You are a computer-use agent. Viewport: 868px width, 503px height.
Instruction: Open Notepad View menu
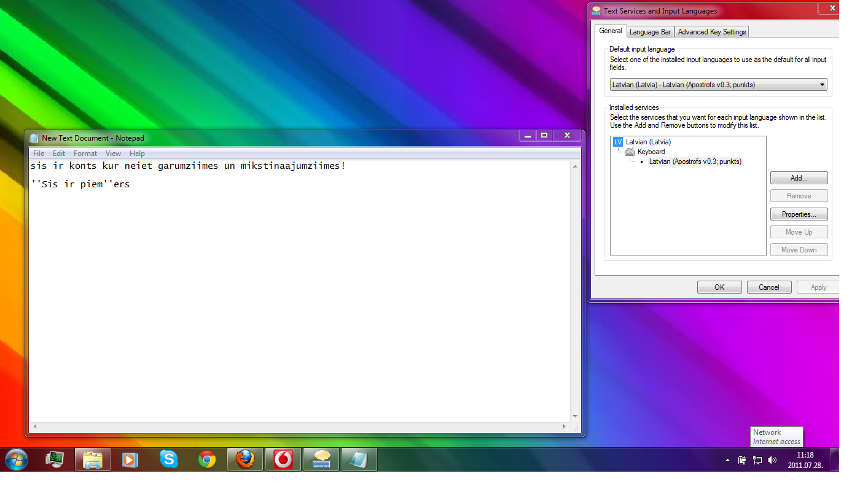coord(113,154)
